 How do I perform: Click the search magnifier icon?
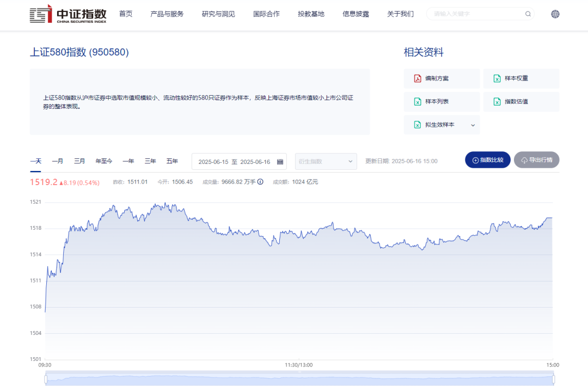(528, 14)
